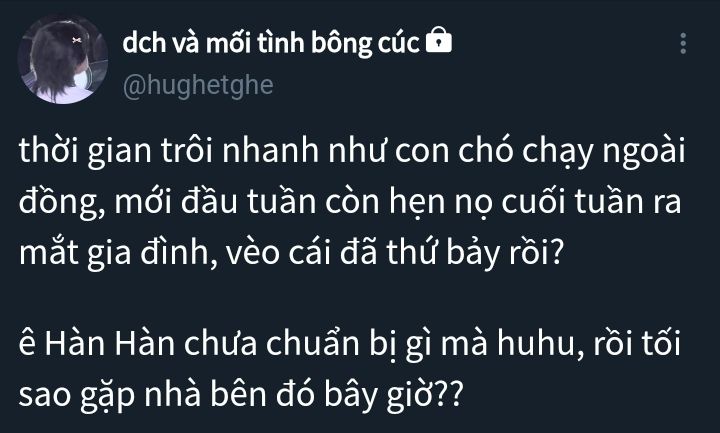Click the word 'đồng,' starting the second line

(62, 203)
